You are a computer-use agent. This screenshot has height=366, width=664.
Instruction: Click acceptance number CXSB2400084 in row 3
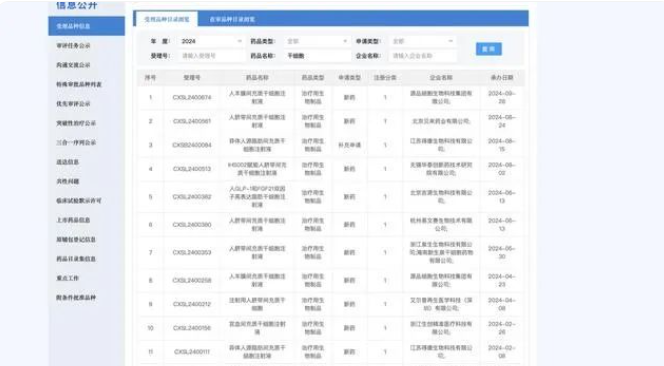click(x=192, y=145)
